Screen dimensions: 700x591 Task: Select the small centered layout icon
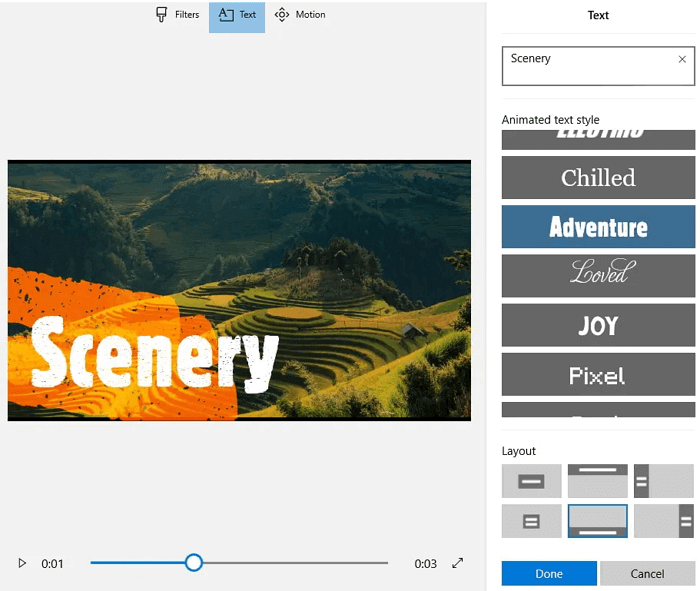531,521
